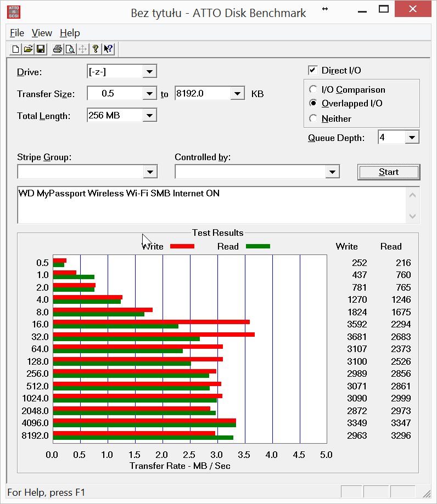Click the Print Preview toolbar icon
The width and height of the screenshot is (437, 504).
(x=70, y=49)
